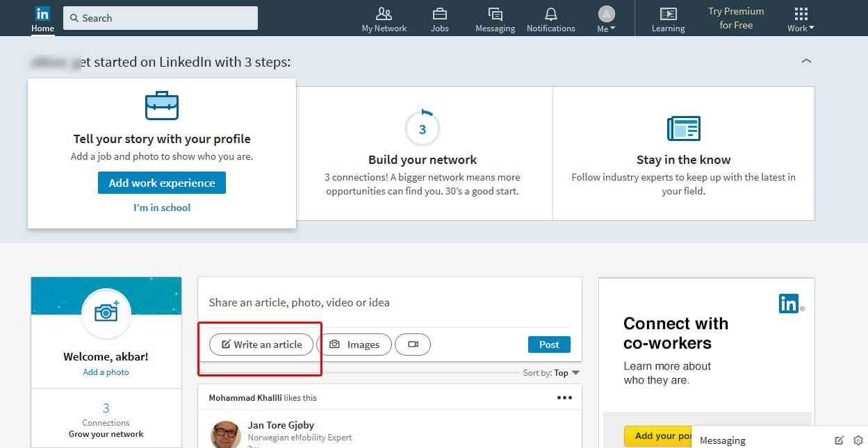868x448 pixels.
Task: Open the Sort by Top dropdown
Action: click(x=566, y=373)
